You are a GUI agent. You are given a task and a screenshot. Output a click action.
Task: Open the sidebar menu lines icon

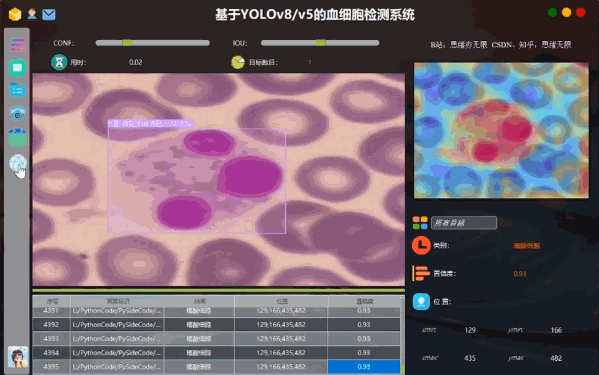click(18, 45)
